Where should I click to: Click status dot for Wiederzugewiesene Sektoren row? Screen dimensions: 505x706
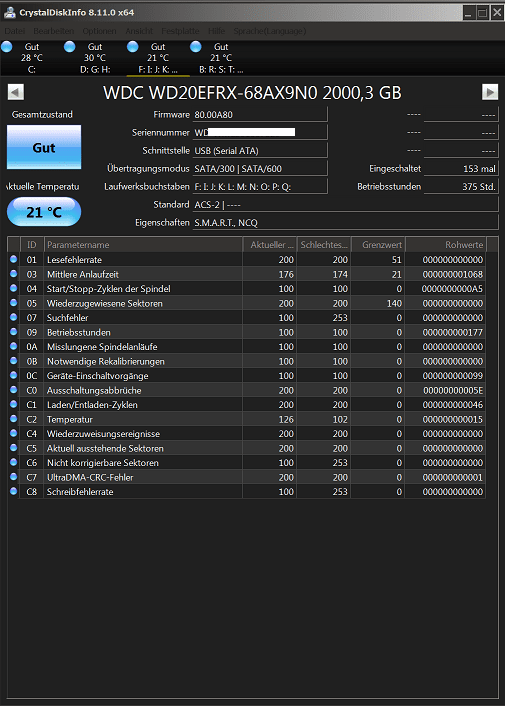tap(14, 303)
